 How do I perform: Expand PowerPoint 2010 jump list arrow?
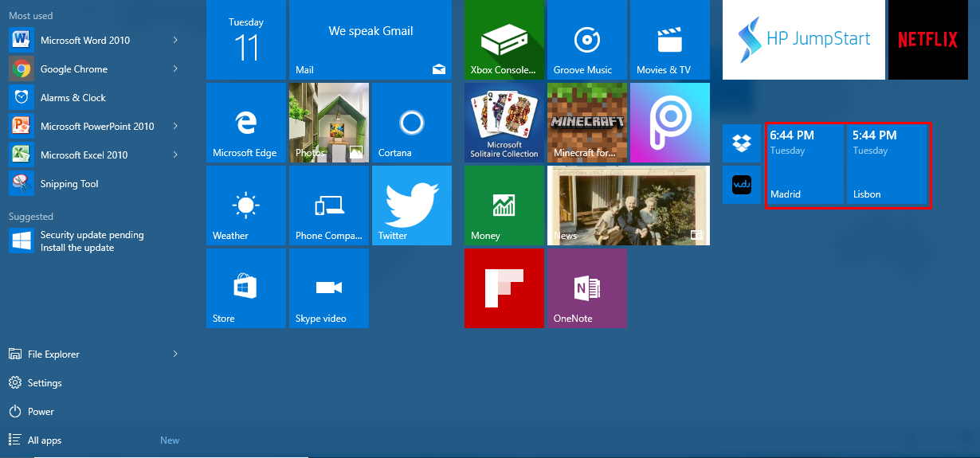pyautogui.click(x=175, y=126)
